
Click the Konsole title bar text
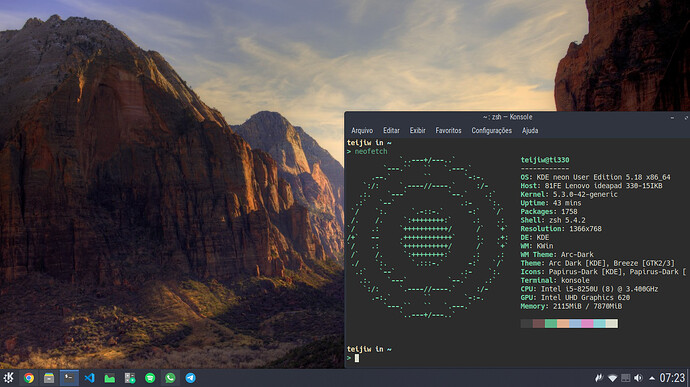click(x=507, y=117)
